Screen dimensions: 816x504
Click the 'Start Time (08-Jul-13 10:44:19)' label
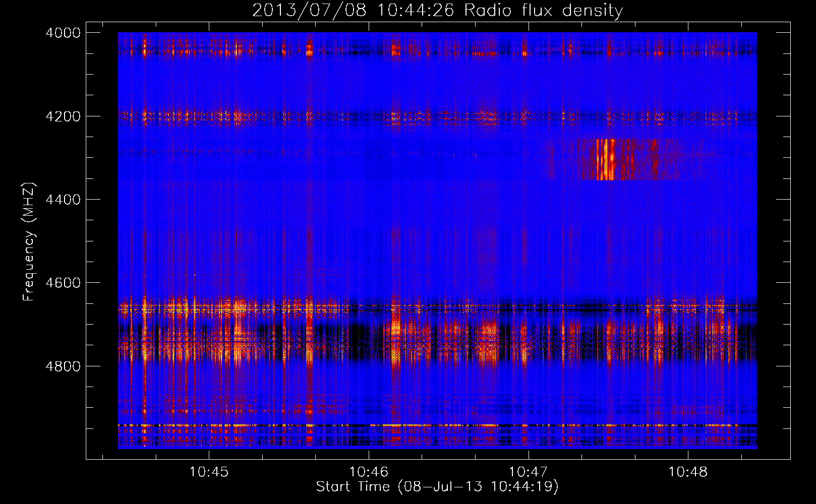[437, 487]
